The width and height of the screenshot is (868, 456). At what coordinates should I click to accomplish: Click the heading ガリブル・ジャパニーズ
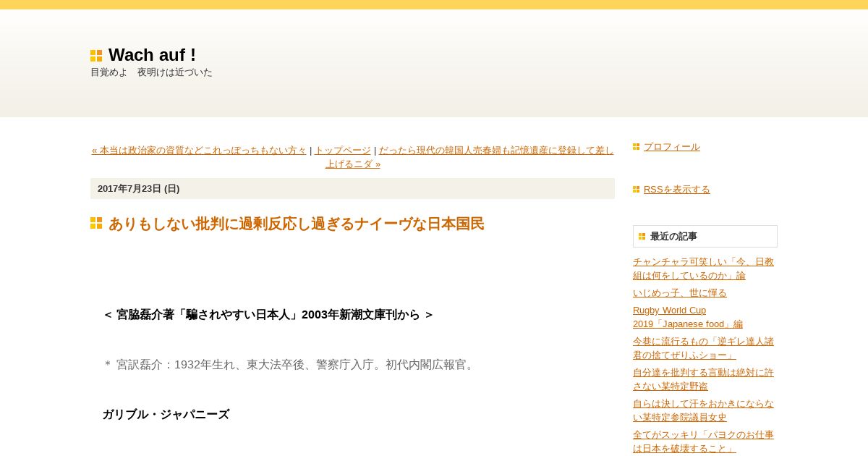(166, 415)
